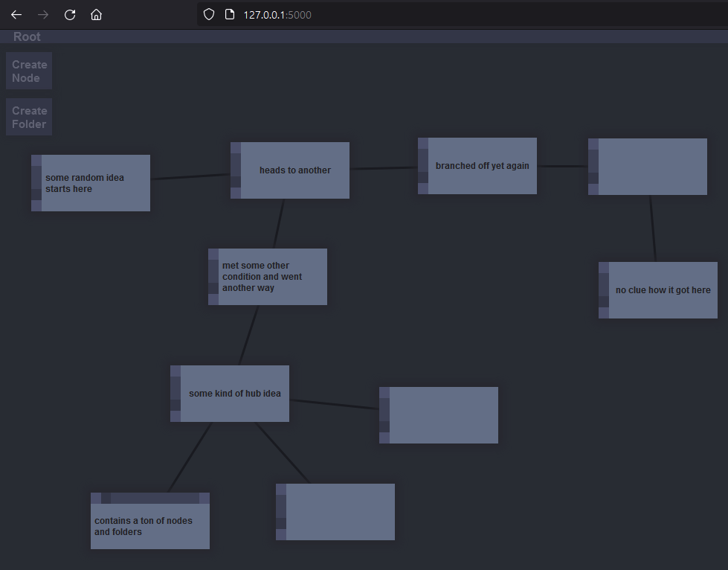This screenshot has height=570, width=728.
Task: Click middle side strip of 'heads to another' node
Action: pyautogui.click(x=236, y=165)
